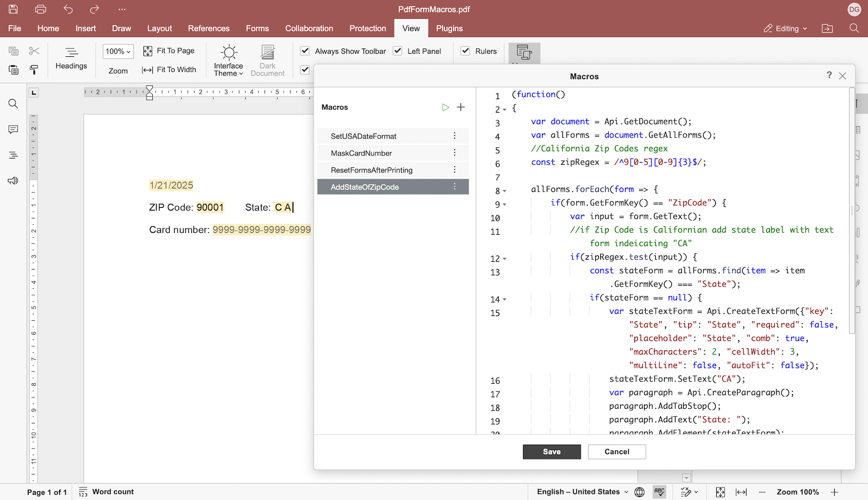
Task: Open the quick access more options ellipsis
Action: click(122, 9)
